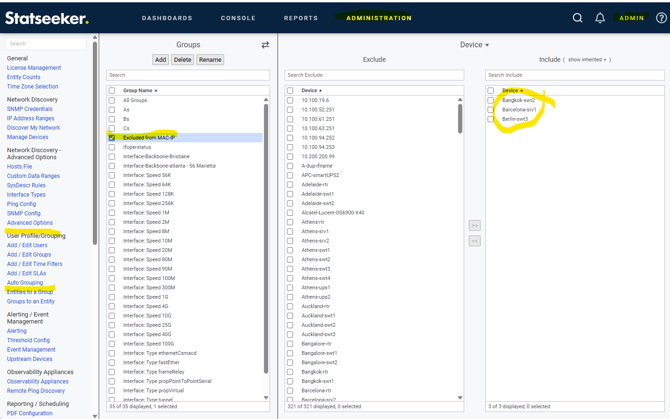Open the ADMIN user menu
This screenshot has height=419, width=670.
632,18
